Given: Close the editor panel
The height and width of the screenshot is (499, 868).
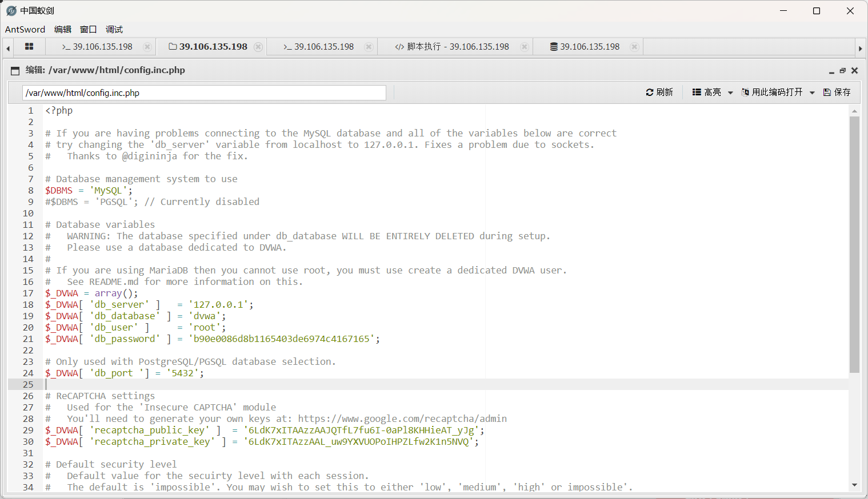Looking at the screenshot, I should (x=854, y=71).
